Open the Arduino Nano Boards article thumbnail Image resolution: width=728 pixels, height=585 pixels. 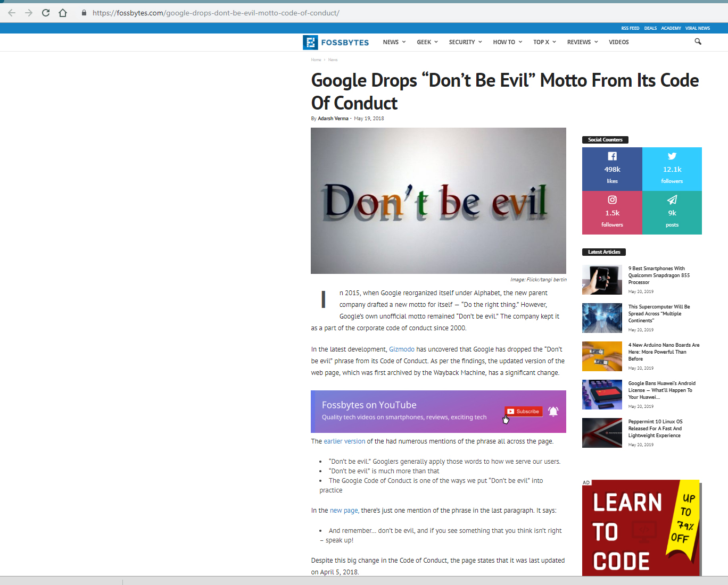[602, 356]
